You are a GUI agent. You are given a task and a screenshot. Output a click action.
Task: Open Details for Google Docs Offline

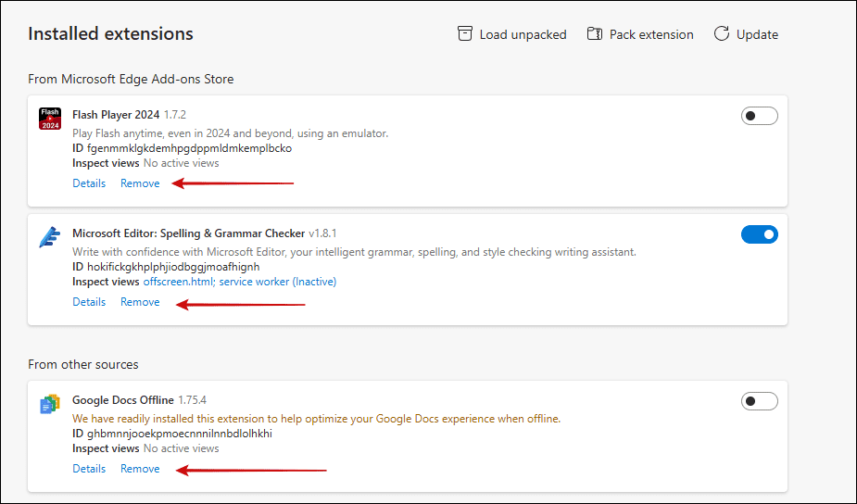(89, 469)
